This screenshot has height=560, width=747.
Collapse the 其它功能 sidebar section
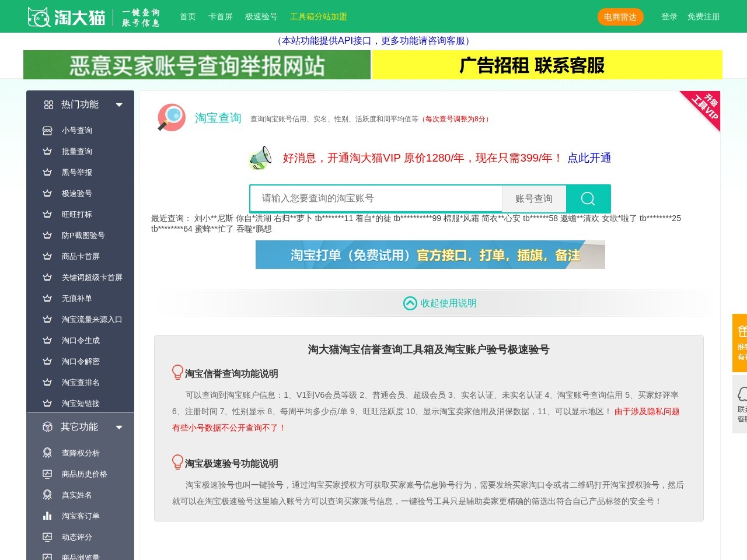click(119, 428)
